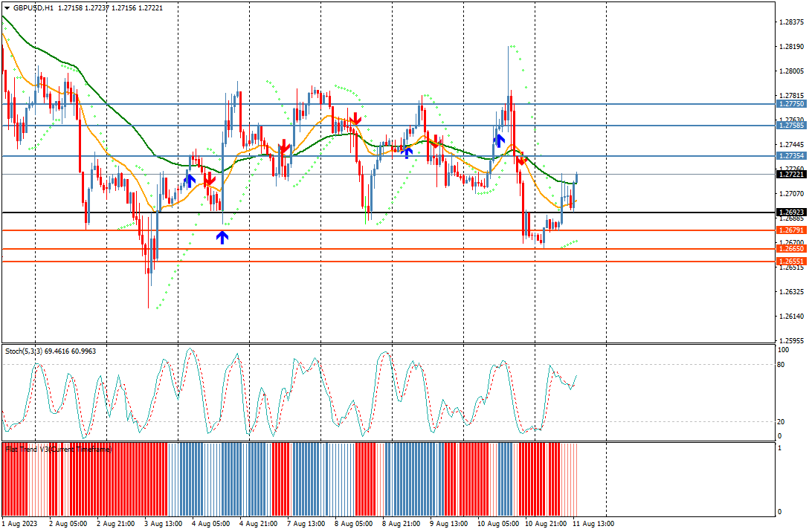Click the 1.26325 value on the price axis
809x532 pixels.
pos(791,292)
